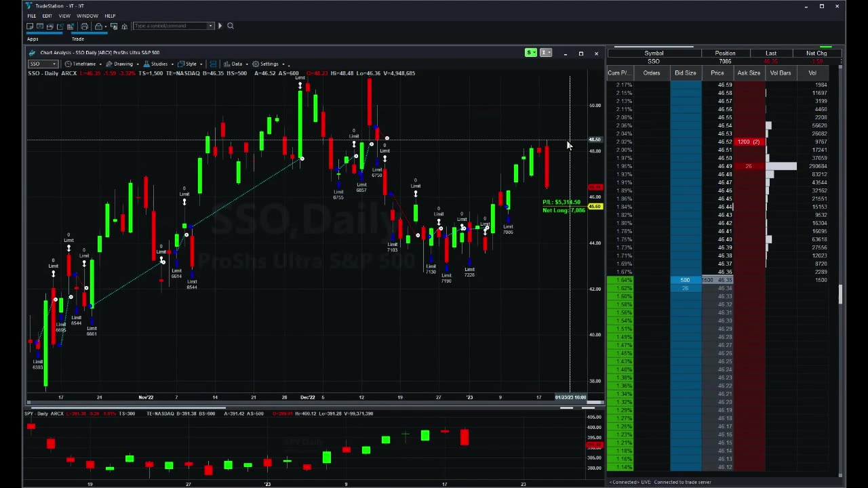The height and width of the screenshot is (488, 868).
Task: Toggle the blue stacked-bars chart toolbar icon
Action: 213,64
